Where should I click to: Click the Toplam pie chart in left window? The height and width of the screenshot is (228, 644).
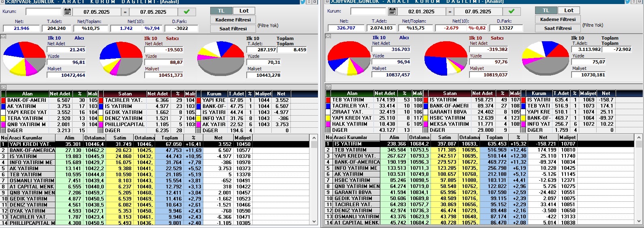pyautogui.click(x=221, y=59)
